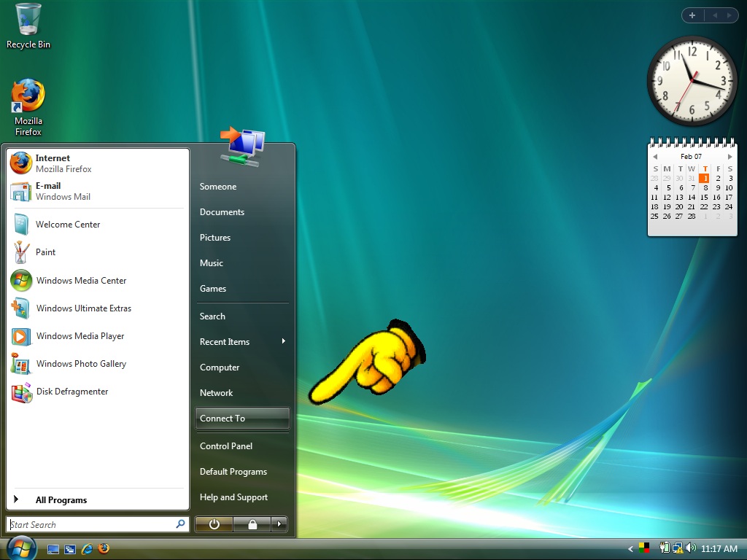The height and width of the screenshot is (560, 747).
Task: Click the Welcome Center book icon
Action: pyautogui.click(x=21, y=225)
